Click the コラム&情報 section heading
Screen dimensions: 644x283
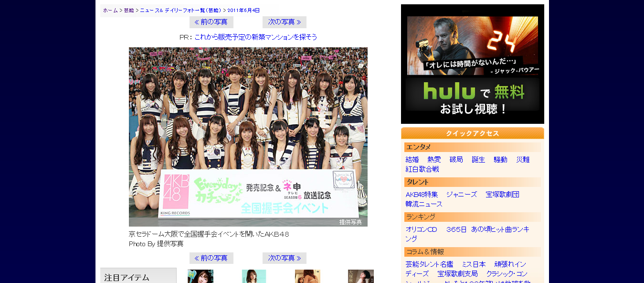[473, 252]
